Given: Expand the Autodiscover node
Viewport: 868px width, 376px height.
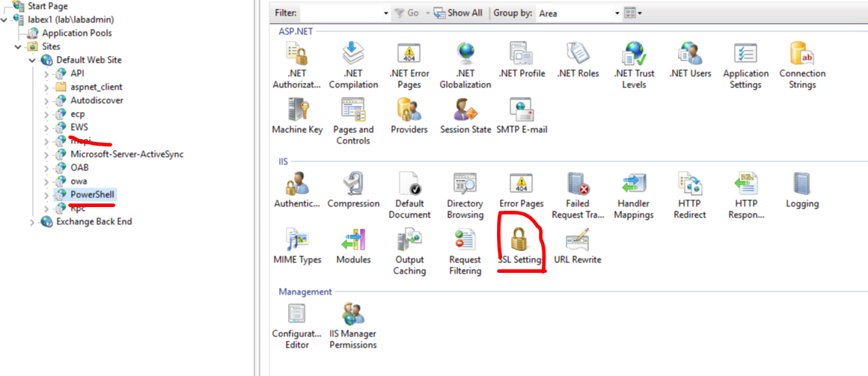Looking at the screenshot, I should 46,101.
